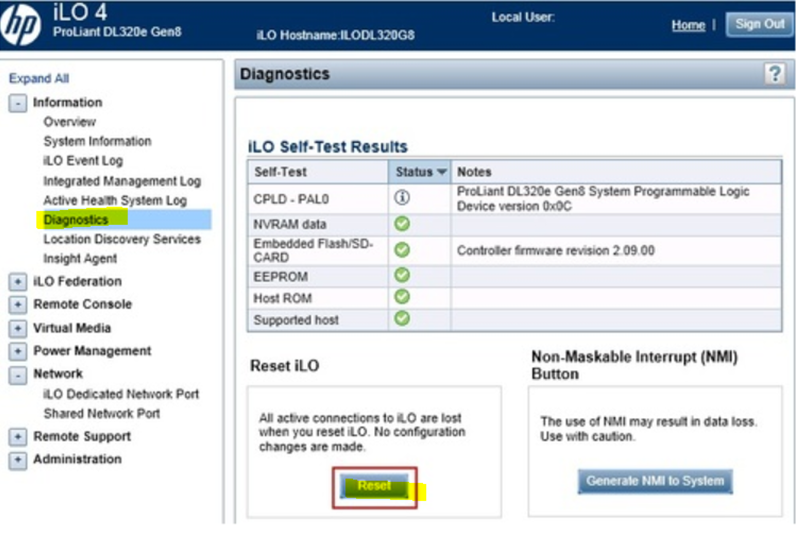Collapse the Information tree section

[18, 103]
